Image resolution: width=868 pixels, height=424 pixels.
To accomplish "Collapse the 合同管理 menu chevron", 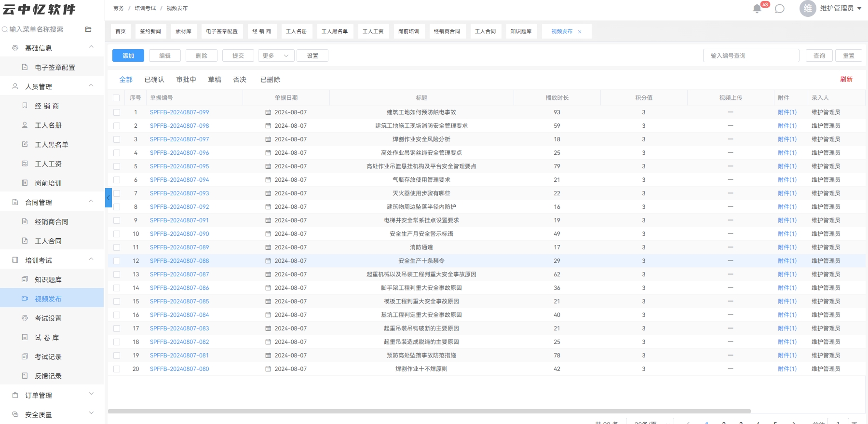I will coord(91,201).
